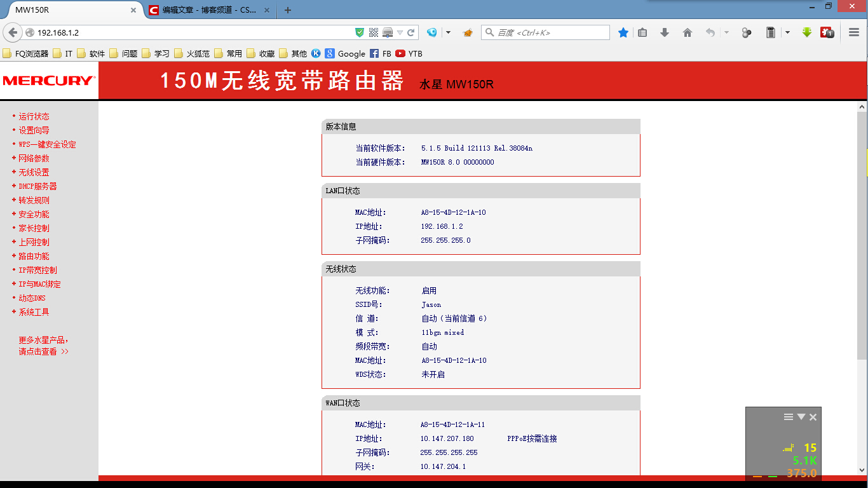Image resolution: width=868 pixels, height=488 pixels.
Task: Open dropdown arrow beside undo icon
Action: tap(726, 32)
